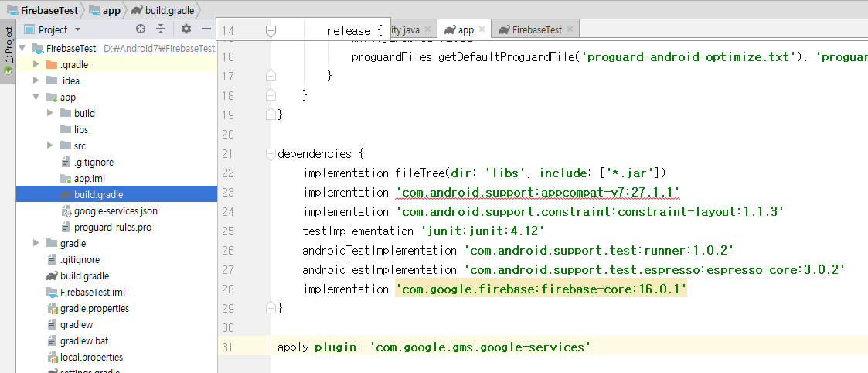Open the Project view type dropdown

point(77,29)
